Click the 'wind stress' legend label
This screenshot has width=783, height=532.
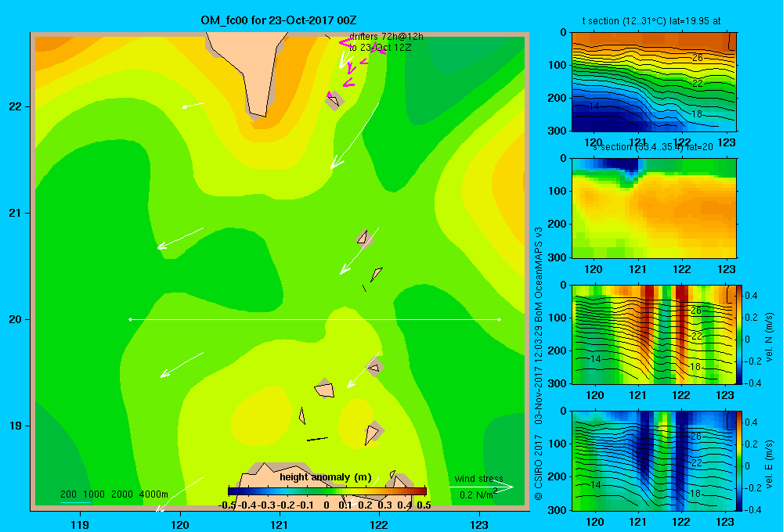[478, 479]
